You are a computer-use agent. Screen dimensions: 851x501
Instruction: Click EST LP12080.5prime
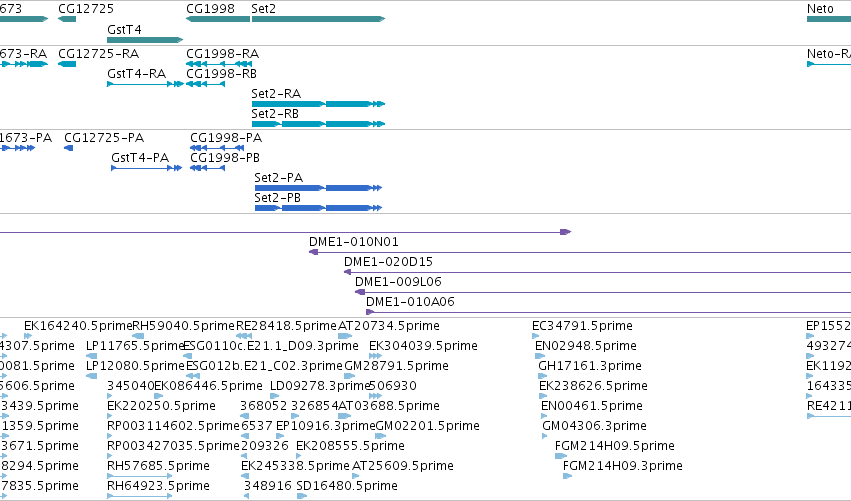click(x=136, y=366)
